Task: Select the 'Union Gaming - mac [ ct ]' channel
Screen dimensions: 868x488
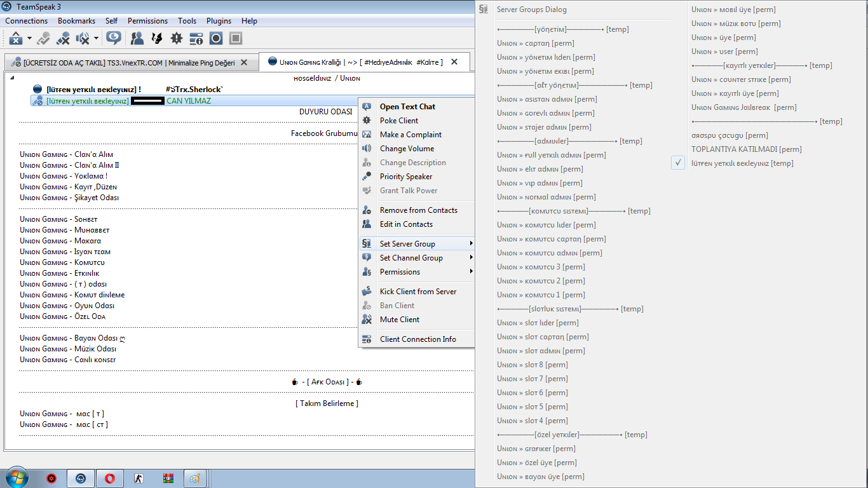Action: [x=64, y=424]
